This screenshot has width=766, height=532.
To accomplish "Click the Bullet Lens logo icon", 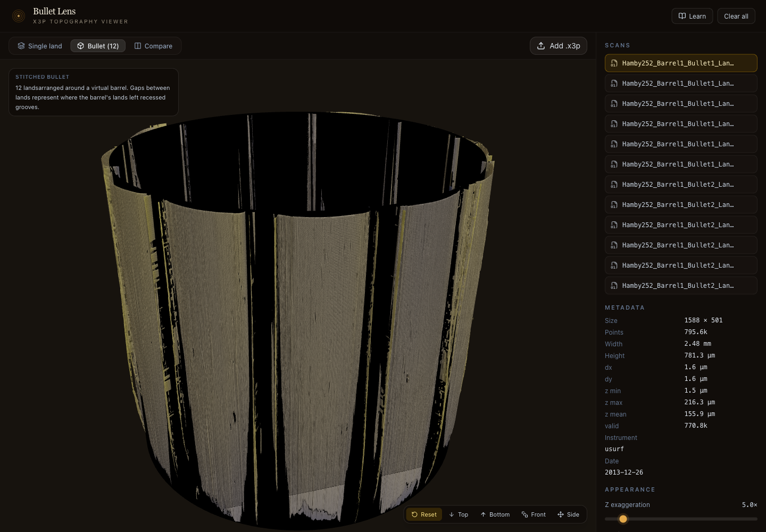I will click(19, 16).
